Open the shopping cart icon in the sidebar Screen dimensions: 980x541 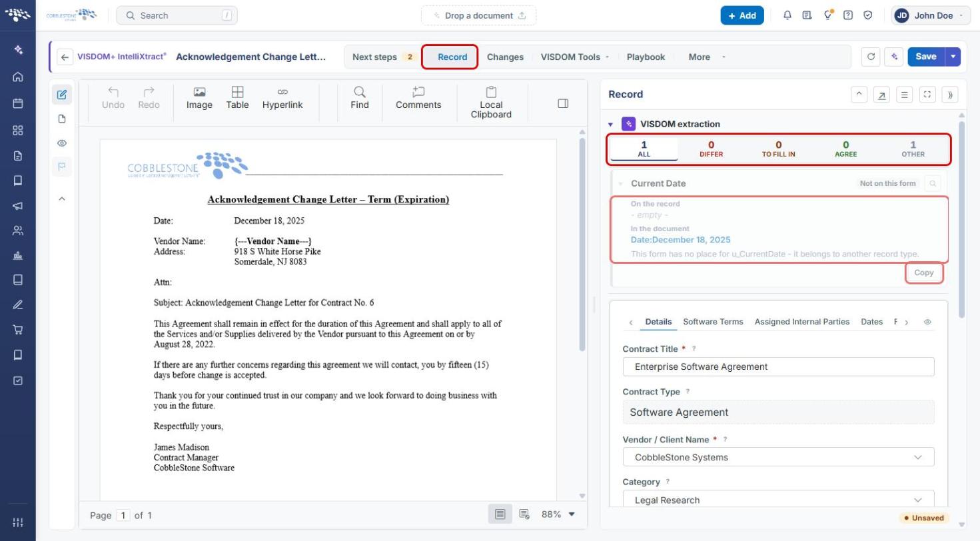point(18,330)
